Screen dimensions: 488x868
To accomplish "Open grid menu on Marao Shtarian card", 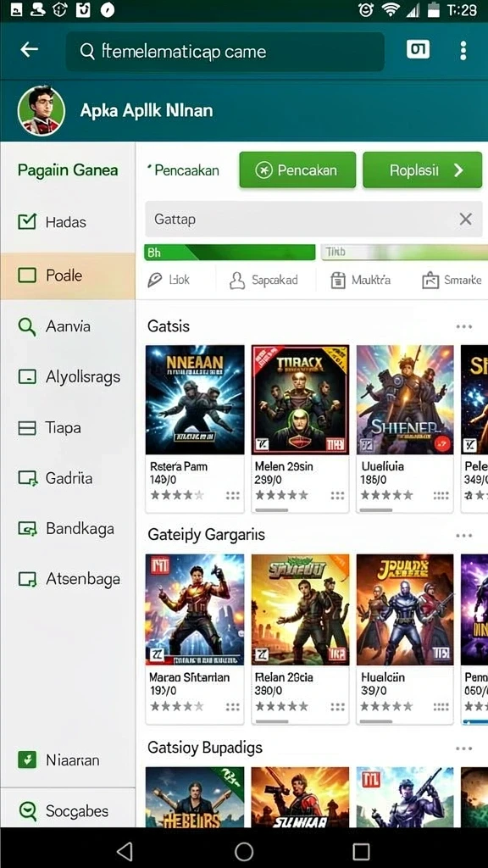I will click(233, 707).
